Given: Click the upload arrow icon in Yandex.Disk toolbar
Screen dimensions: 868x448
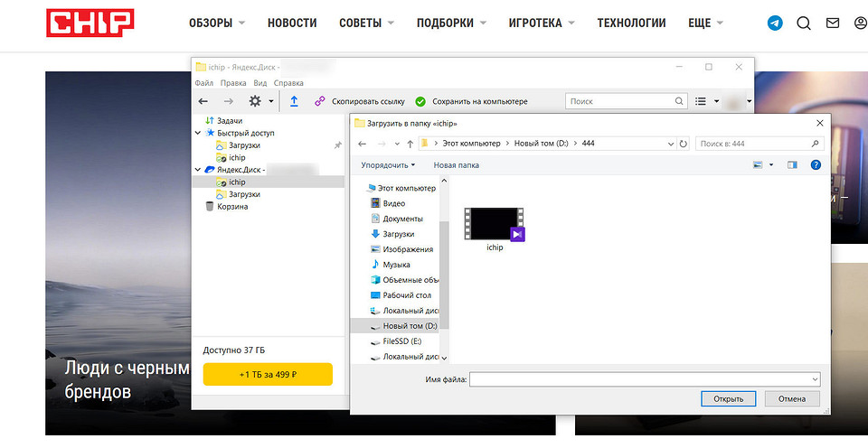Looking at the screenshot, I should tap(294, 102).
